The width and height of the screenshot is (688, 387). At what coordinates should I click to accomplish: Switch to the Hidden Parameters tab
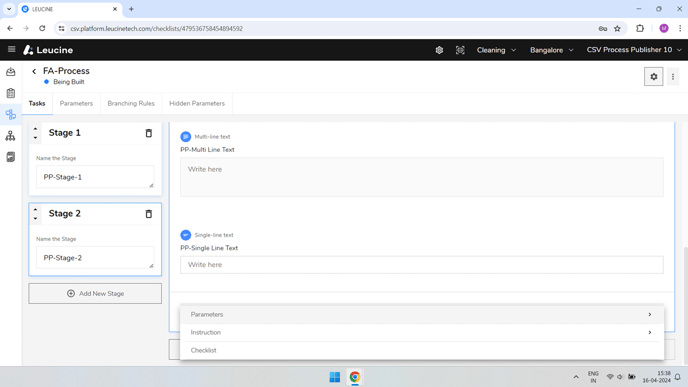(197, 104)
